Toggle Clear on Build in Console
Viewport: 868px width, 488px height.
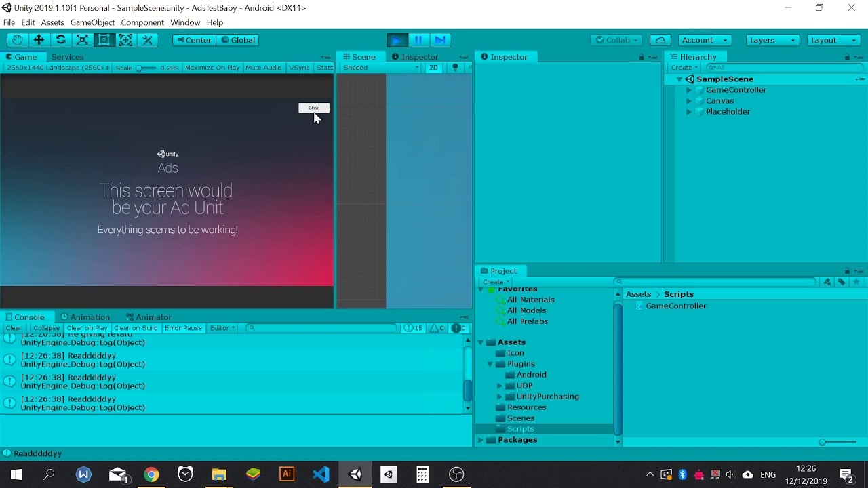click(x=136, y=328)
